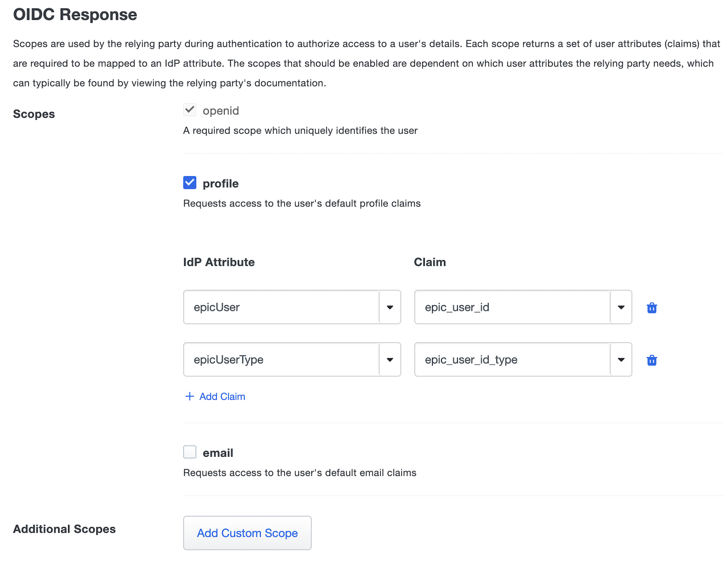Delete the epic_user_id_type claim mapping row
The height and width of the screenshot is (569, 728).
651,360
